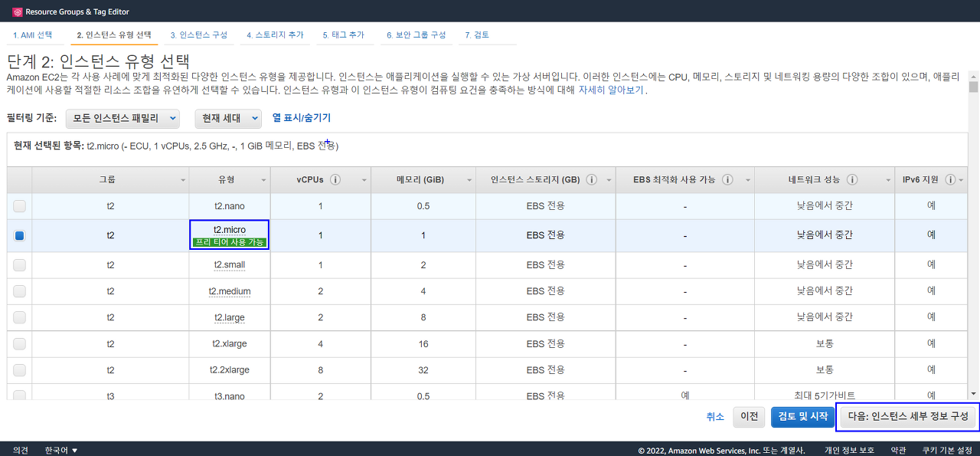Screen dimensions: 980x456
Task: Open 인스턴스 스토리지 column sort arrow
Action: tap(608, 180)
